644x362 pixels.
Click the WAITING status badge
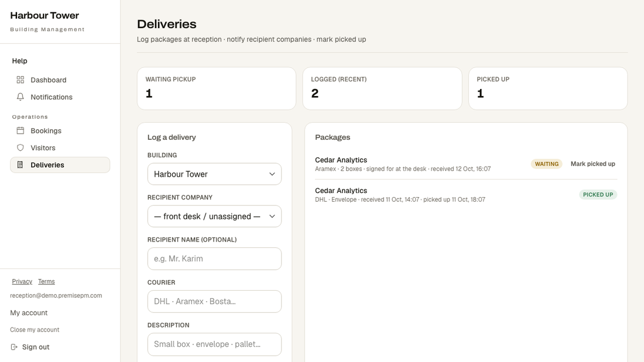[x=547, y=164]
